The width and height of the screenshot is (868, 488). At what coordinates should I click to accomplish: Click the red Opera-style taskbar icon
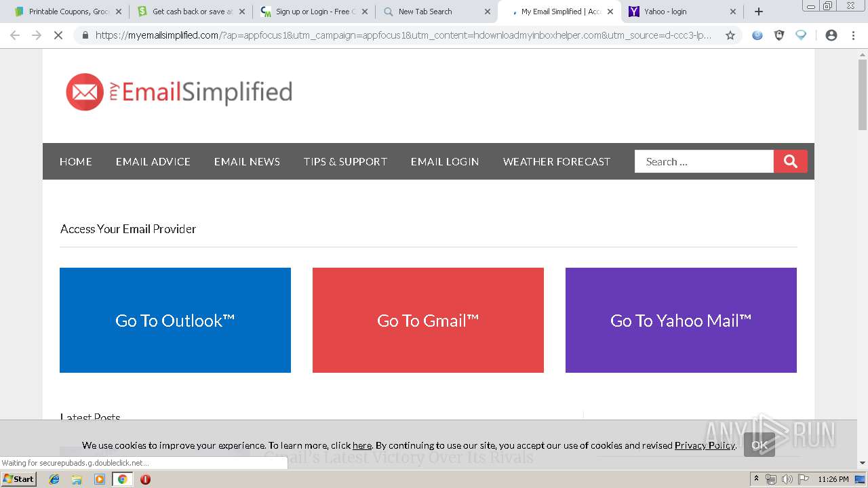pyautogui.click(x=145, y=479)
